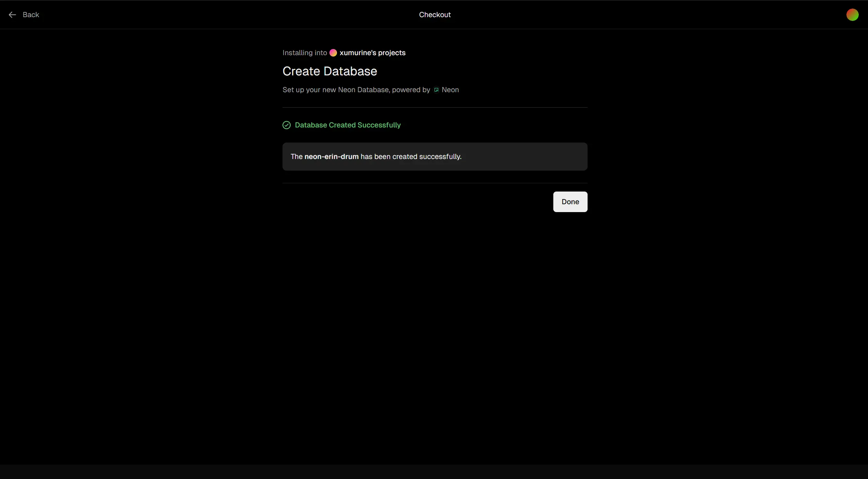Screen dimensions: 868x479
Task: Click the Checkout page title
Action: (x=435, y=15)
